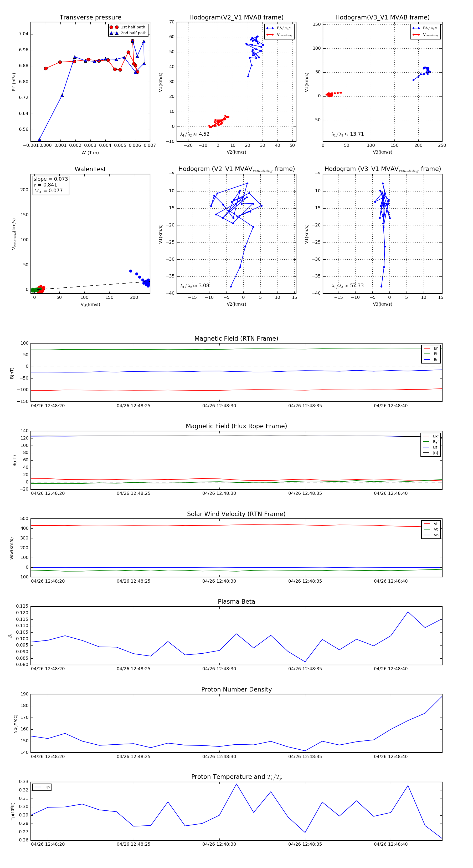Click the Br legend entry in the RTN magnetic field plot
This screenshot has width=473, height=868.
tap(431, 349)
